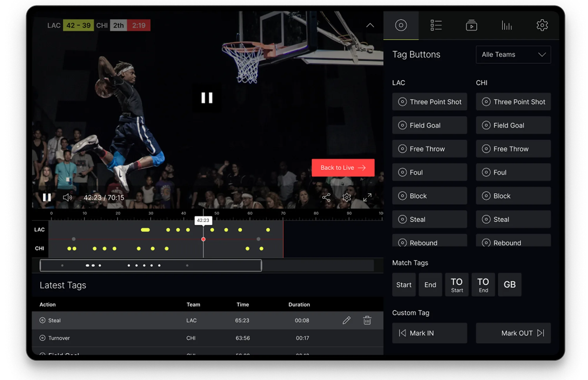
Task: Click the TO End match tag
Action: (x=483, y=285)
